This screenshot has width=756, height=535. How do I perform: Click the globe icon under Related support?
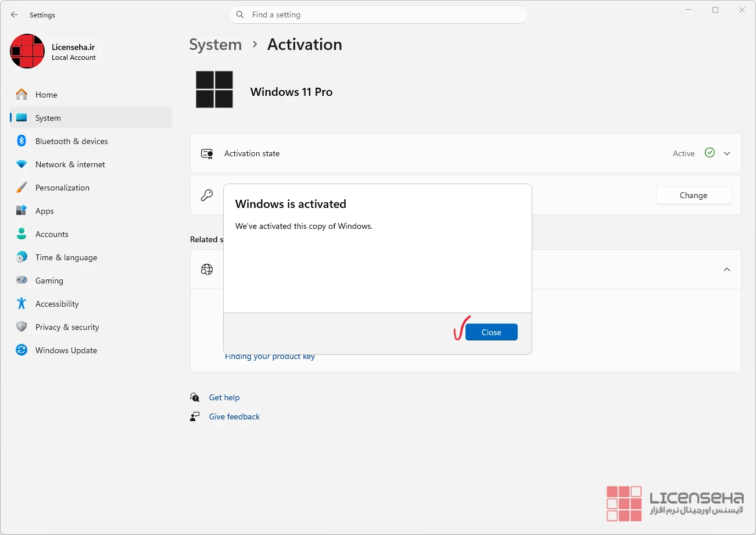tap(207, 270)
